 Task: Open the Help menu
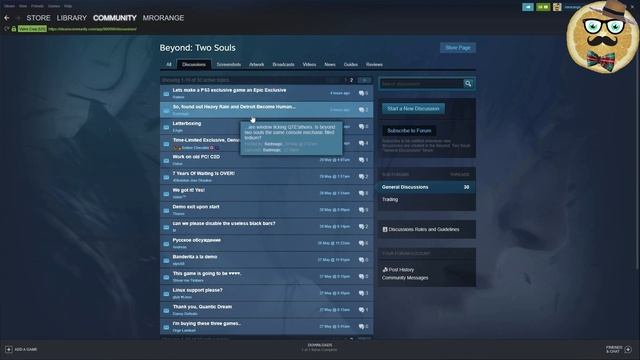point(68,6)
